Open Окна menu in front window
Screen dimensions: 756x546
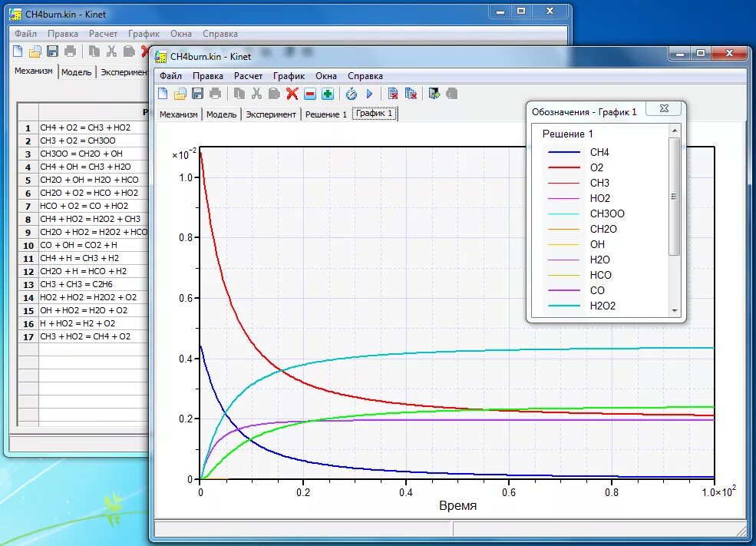point(326,76)
